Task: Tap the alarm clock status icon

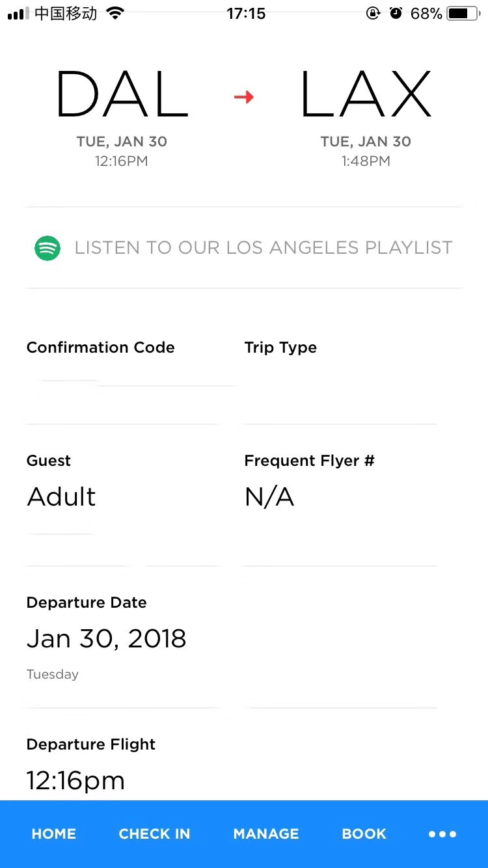Action: coord(396,13)
